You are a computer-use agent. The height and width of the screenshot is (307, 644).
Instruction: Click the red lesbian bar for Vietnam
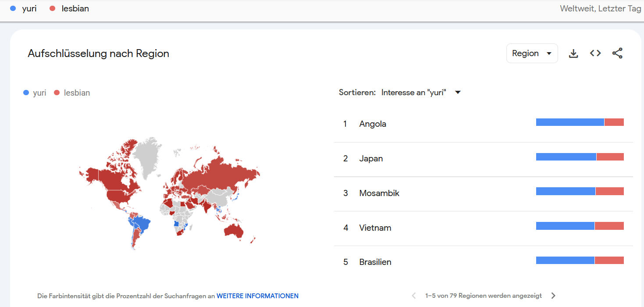coord(609,226)
